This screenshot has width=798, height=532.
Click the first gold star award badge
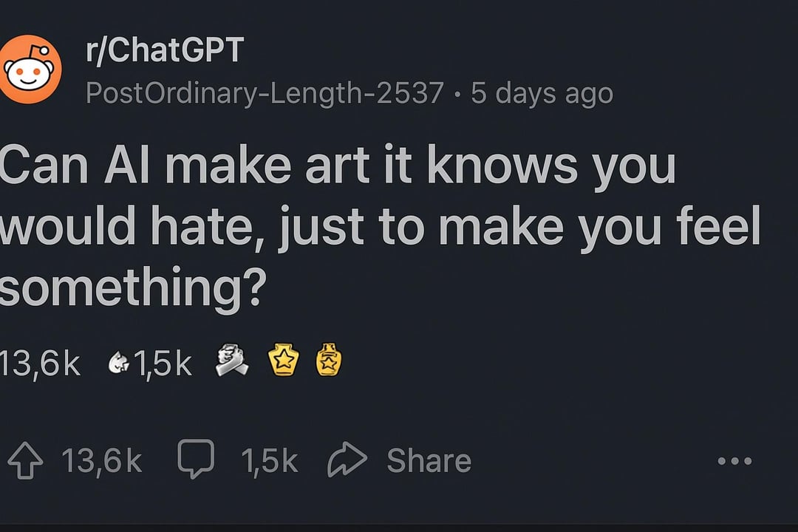coord(282,360)
